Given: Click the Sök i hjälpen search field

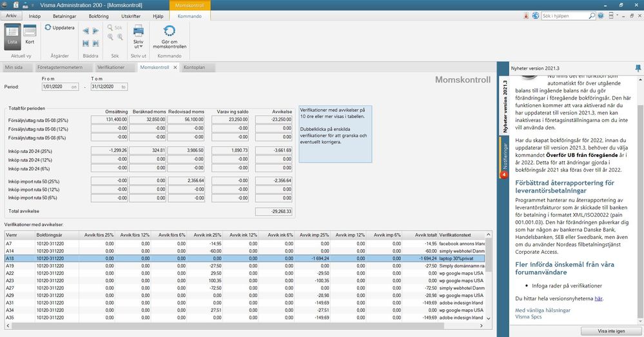Looking at the screenshot, I should click(x=565, y=15).
